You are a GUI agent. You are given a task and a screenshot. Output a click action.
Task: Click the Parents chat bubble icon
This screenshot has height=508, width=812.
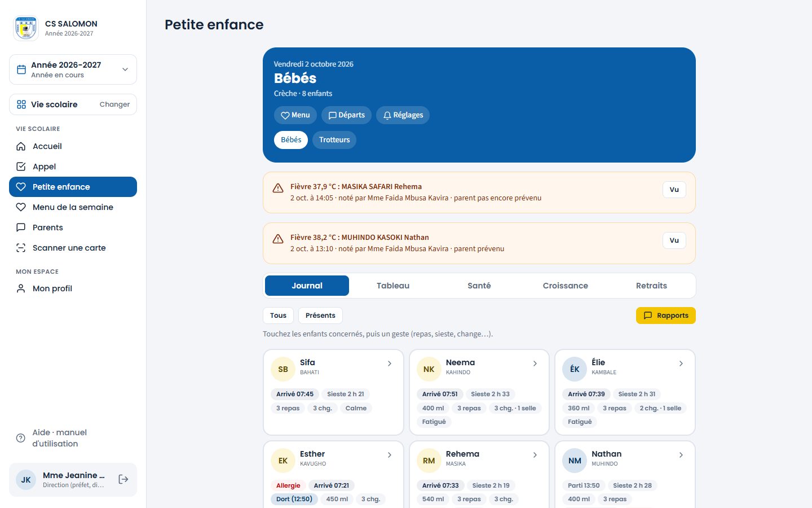[21, 227]
